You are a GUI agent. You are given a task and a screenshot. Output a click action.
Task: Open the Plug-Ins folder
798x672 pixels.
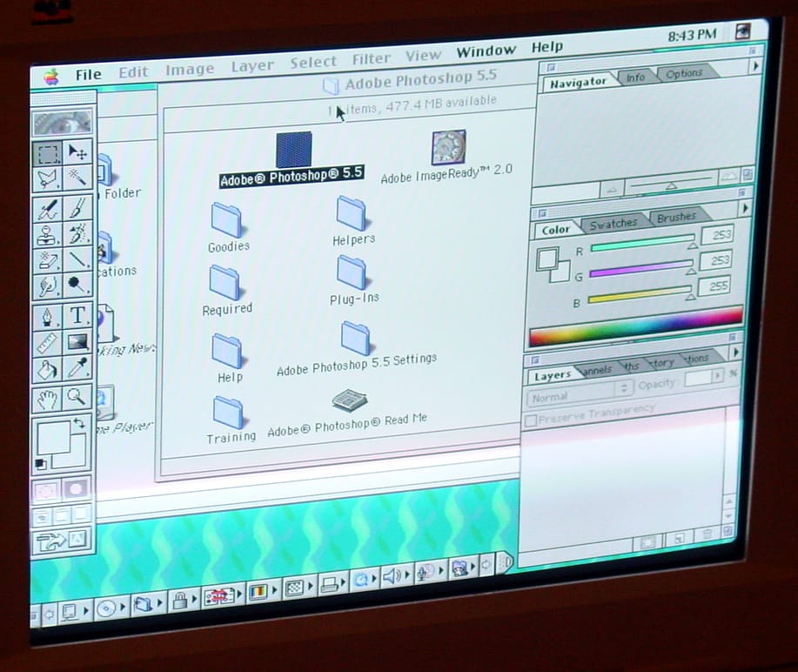click(352, 272)
